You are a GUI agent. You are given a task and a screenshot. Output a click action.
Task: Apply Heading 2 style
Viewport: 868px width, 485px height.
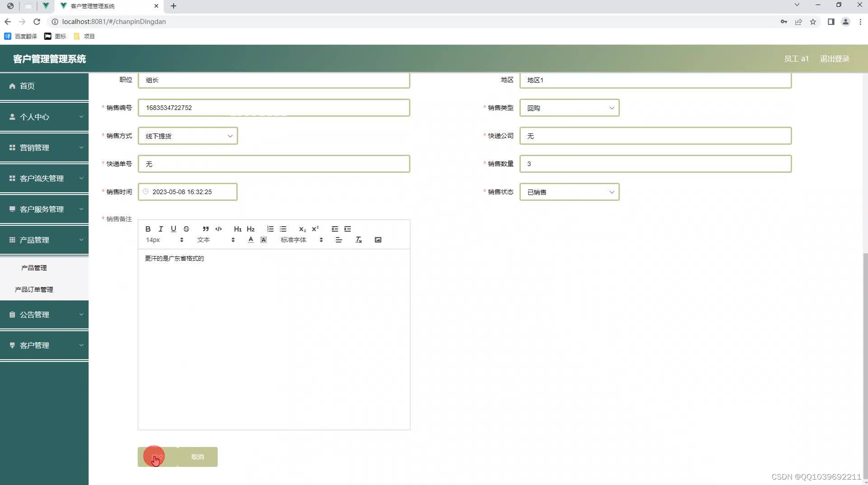point(251,229)
